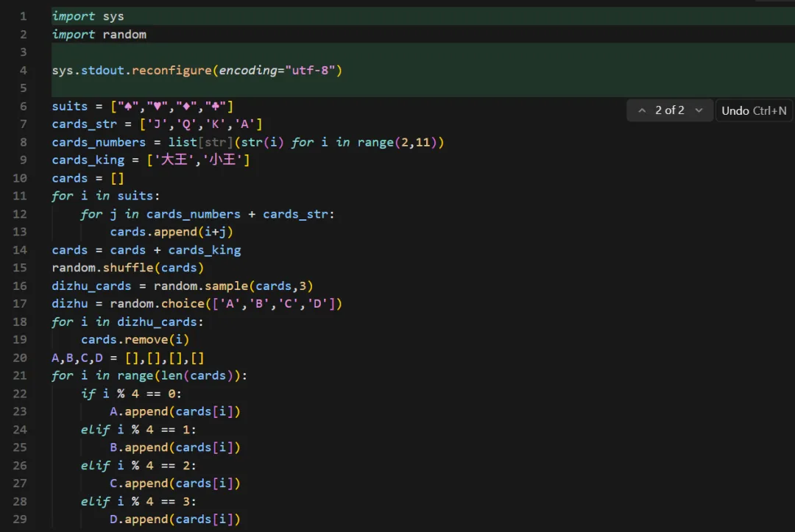Screen dimensions: 795x532
Task: Click the 'for i in range(len(cards)):' line
Action: [149, 376]
